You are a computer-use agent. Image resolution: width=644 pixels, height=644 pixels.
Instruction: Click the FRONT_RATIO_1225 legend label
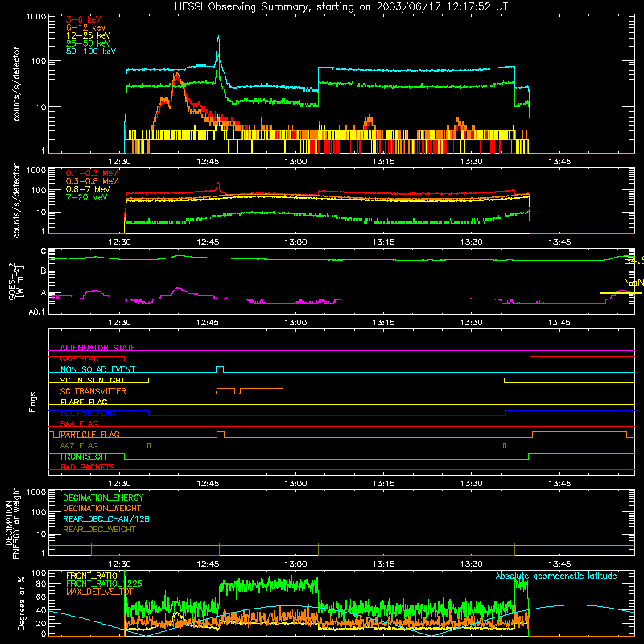(104, 584)
